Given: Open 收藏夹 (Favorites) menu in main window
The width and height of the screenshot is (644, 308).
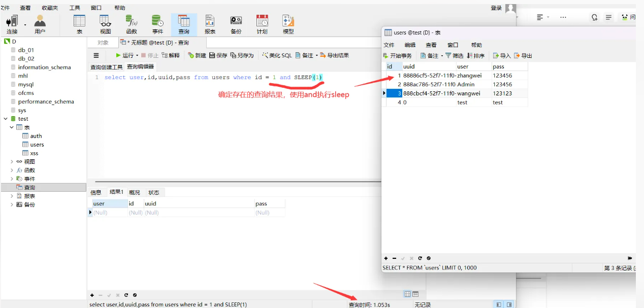Looking at the screenshot, I should [50, 8].
